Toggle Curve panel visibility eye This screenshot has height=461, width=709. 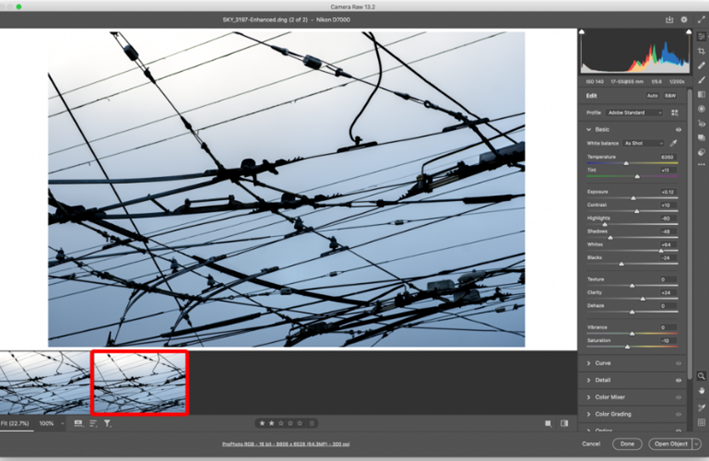[678, 363]
